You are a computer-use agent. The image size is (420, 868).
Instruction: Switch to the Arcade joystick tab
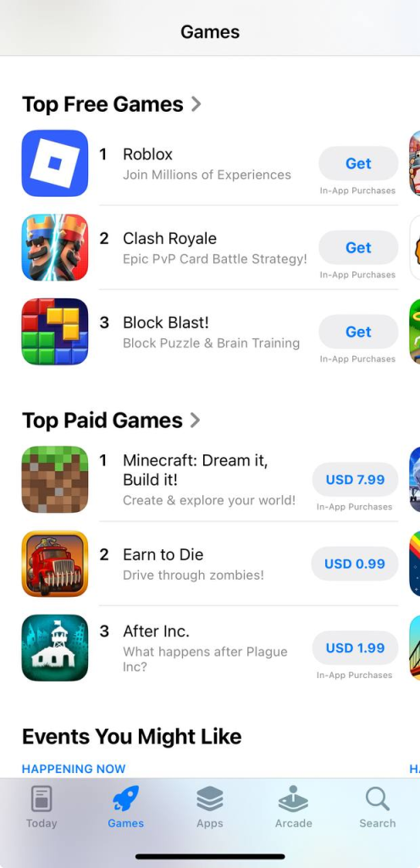(x=294, y=807)
